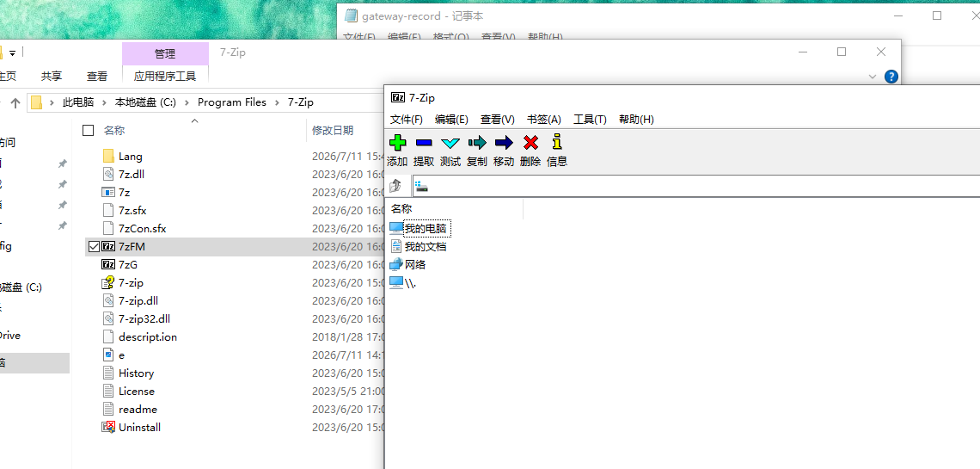Toggle the select-all checkbox beside 名称
Screen dimensions: 980x469
(89, 130)
